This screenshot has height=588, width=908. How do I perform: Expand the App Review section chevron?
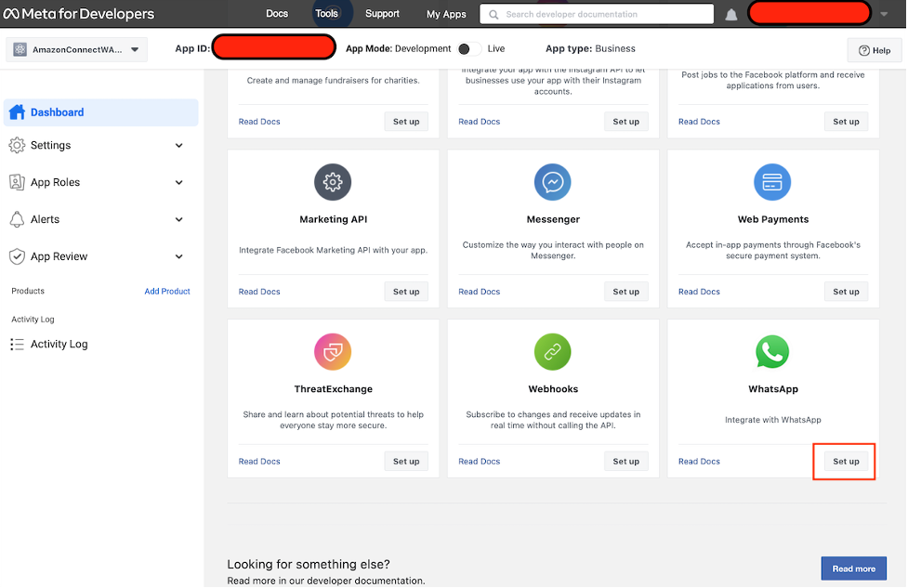click(x=179, y=256)
